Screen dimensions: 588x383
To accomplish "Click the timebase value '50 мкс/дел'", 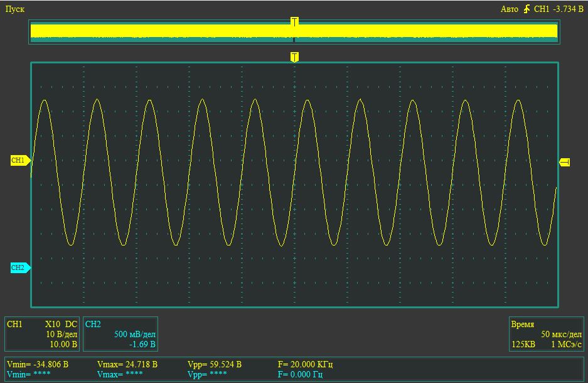I will tap(561, 334).
